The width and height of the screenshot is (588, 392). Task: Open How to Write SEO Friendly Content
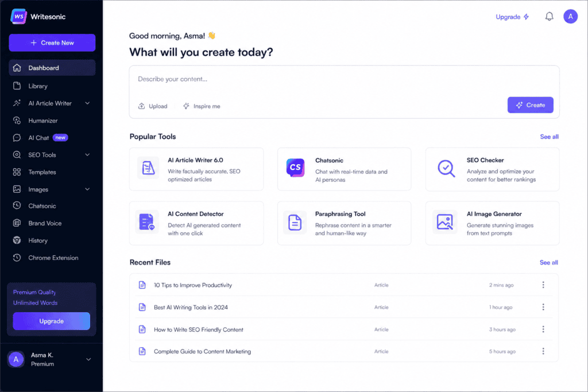tap(199, 329)
